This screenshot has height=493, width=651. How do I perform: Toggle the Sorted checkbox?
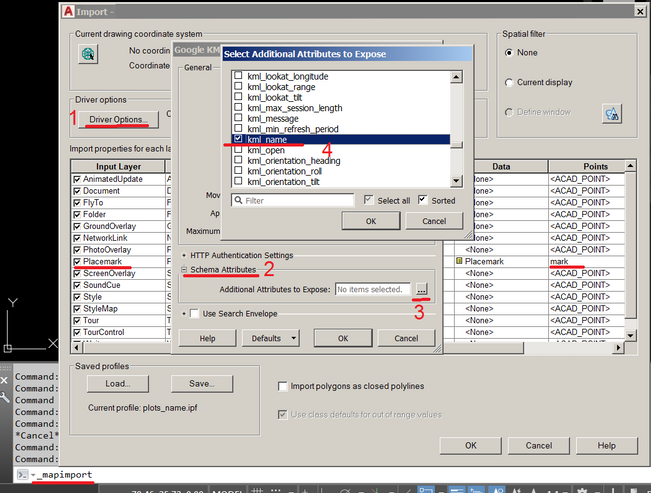(422, 200)
